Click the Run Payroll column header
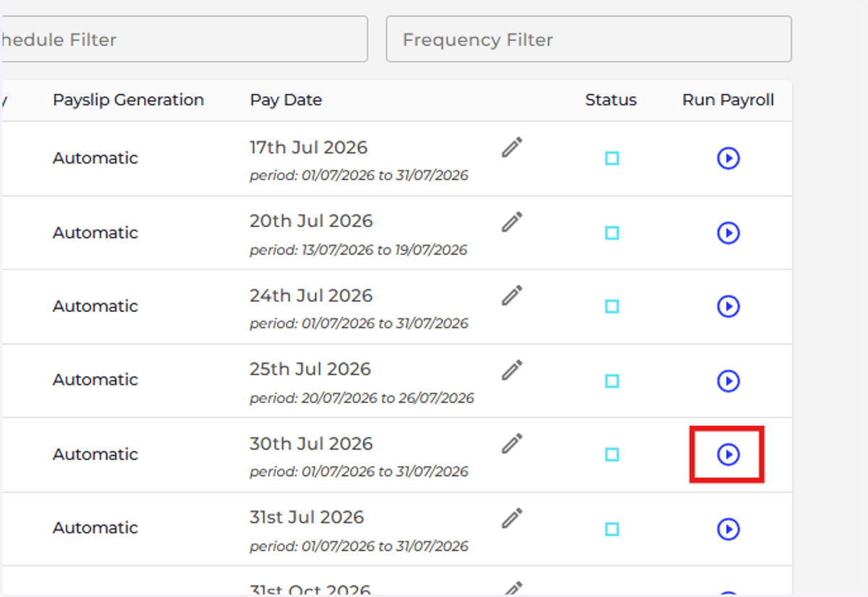The height and width of the screenshot is (597, 868). click(x=728, y=100)
